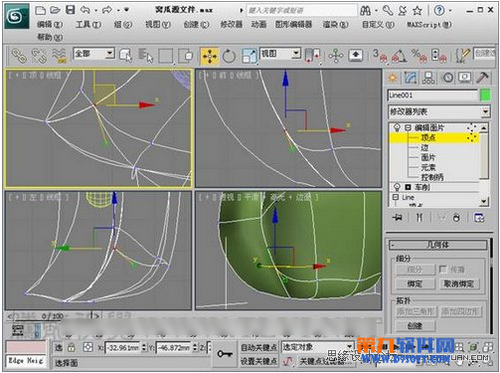Open the help dropdown arrow

450,11
